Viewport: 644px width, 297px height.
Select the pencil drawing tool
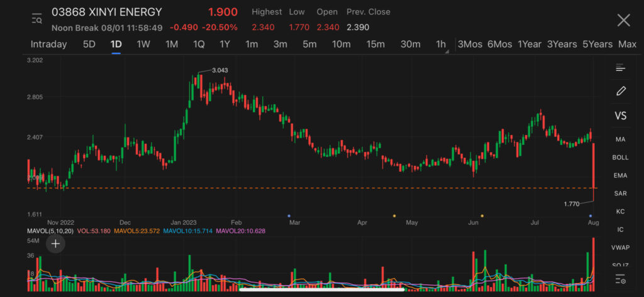click(x=620, y=91)
